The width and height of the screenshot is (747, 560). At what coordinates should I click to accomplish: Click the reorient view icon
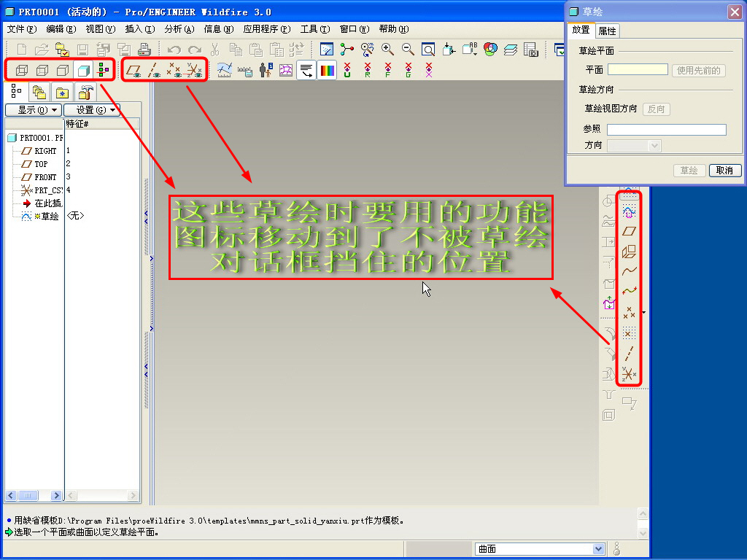click(449, 49)
